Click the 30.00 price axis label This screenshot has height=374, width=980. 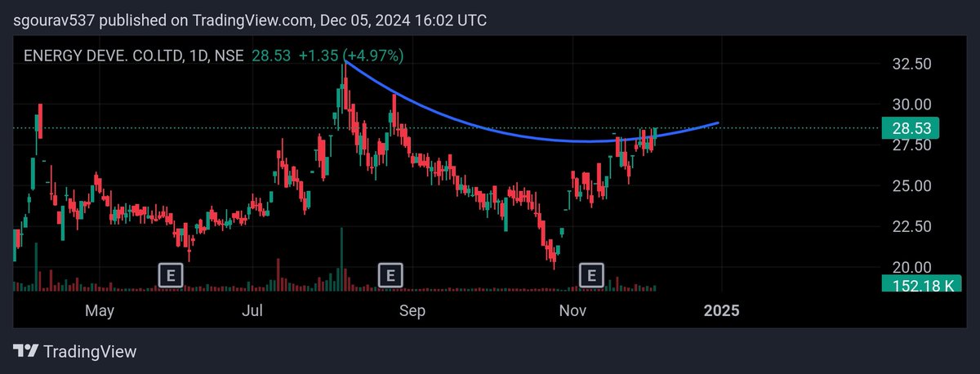912,105
